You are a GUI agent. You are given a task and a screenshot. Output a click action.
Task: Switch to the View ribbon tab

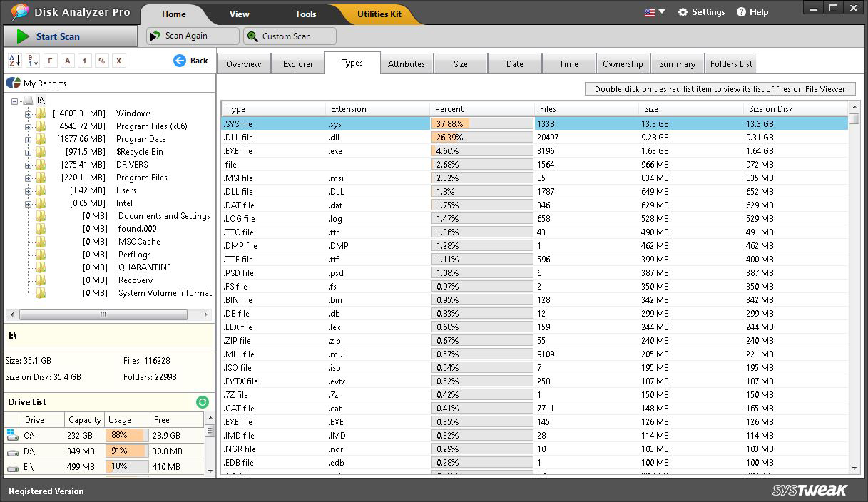(240, 14)
